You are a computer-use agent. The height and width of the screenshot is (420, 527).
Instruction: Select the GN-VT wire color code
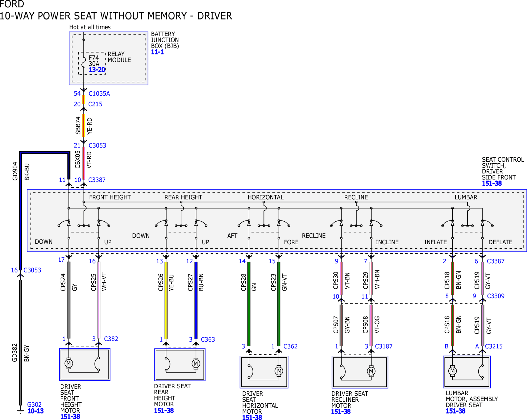pyautogui.click(x=284, y=282)
